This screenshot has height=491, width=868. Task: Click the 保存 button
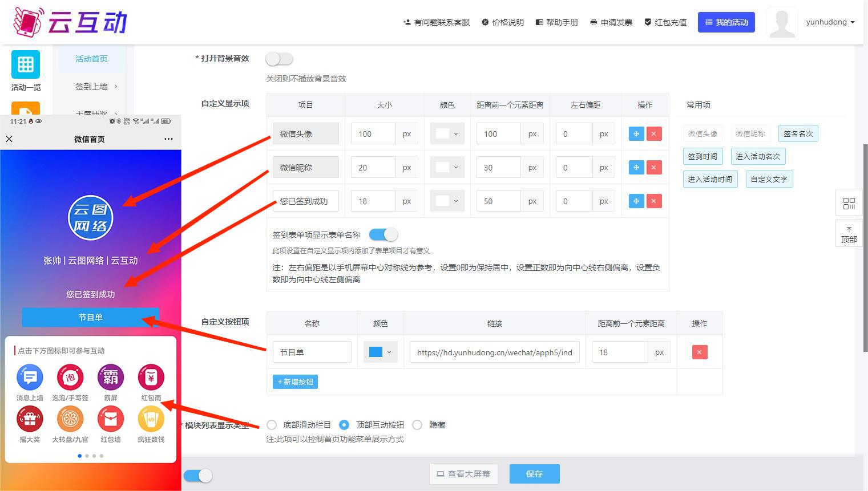[534, 474]
